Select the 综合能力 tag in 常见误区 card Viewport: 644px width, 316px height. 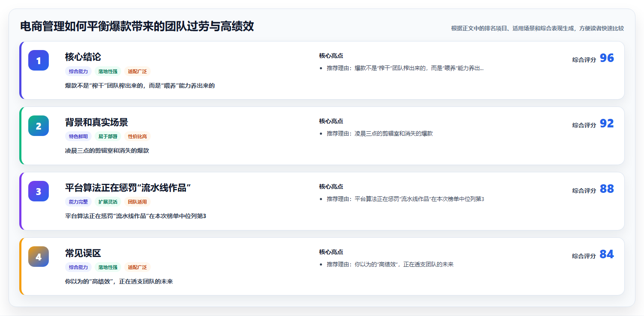click(x=78, y=268)
